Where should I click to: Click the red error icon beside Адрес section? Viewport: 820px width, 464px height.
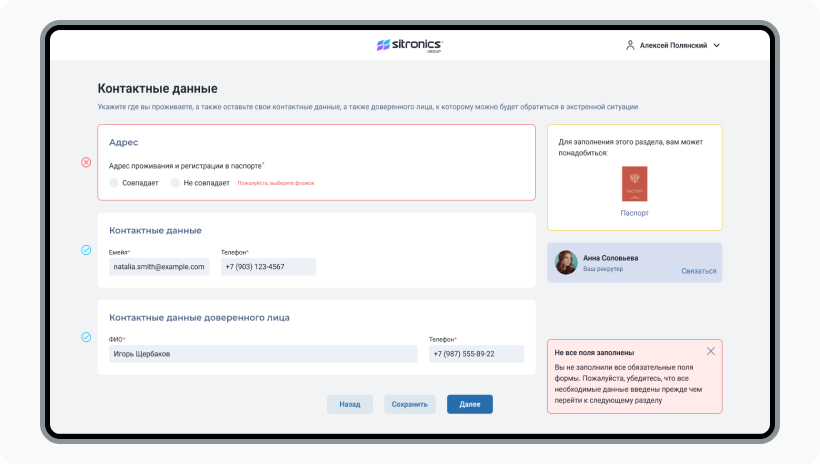tap(86, 162)
